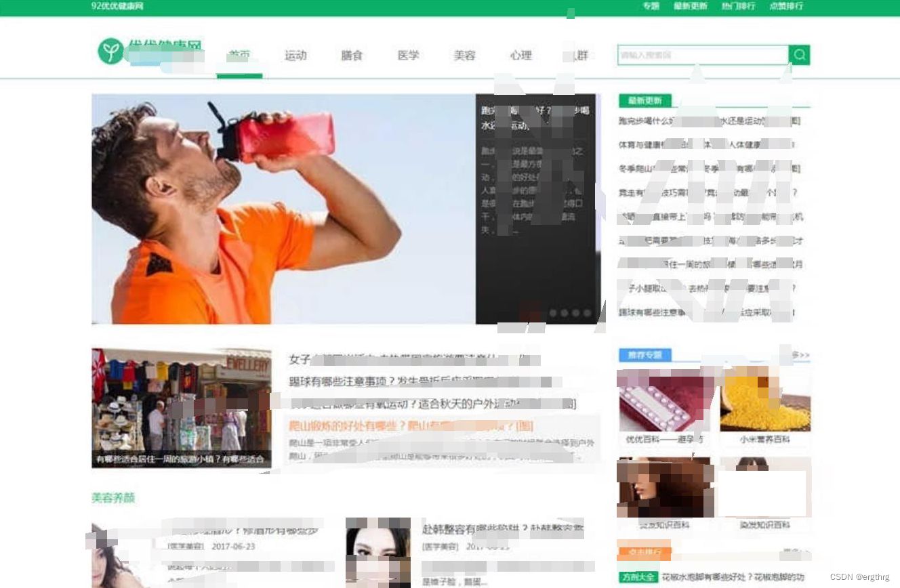This screenshot has height=588, width=900.
Task: Click the search magnifying glass icon
Action: tap(799, 55)
